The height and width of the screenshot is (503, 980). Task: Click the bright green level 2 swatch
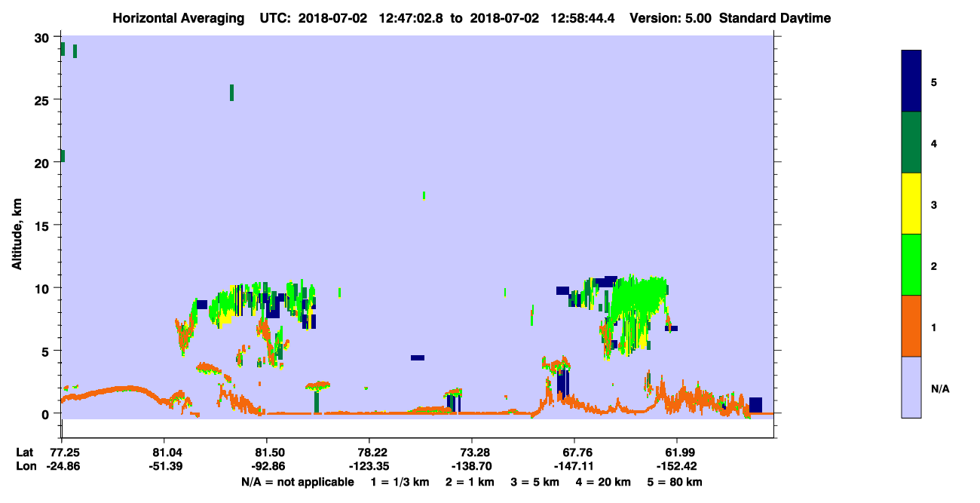[x=911, y=265]
